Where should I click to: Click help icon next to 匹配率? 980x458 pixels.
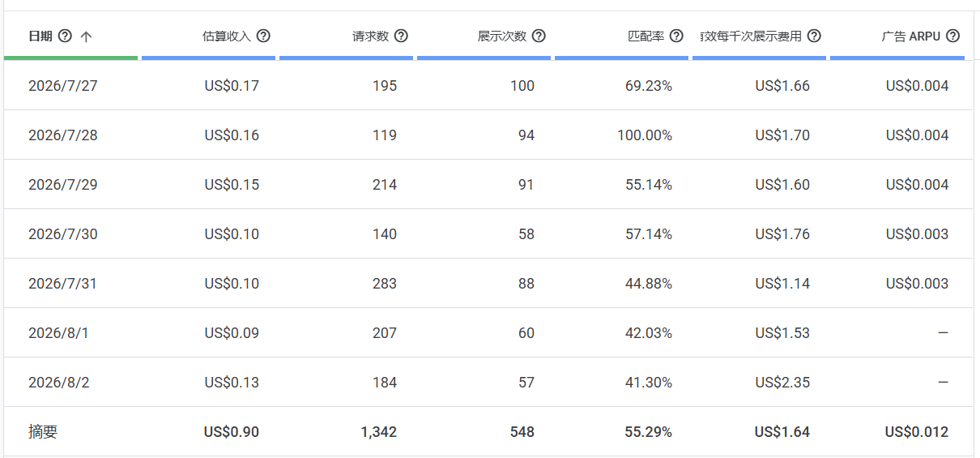[676, 36]
